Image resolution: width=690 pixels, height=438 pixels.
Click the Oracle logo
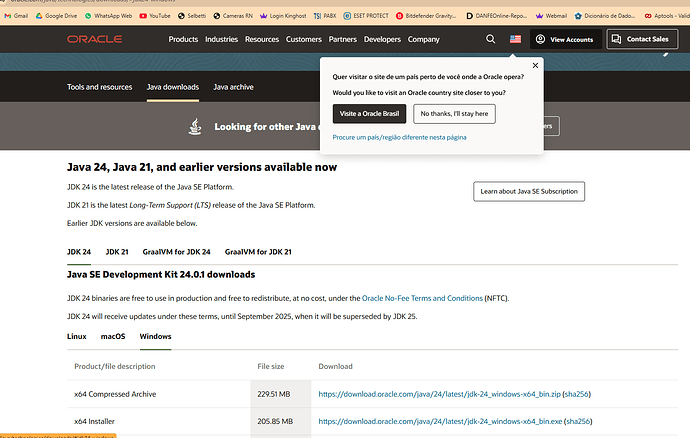click(x=95, y=39)
